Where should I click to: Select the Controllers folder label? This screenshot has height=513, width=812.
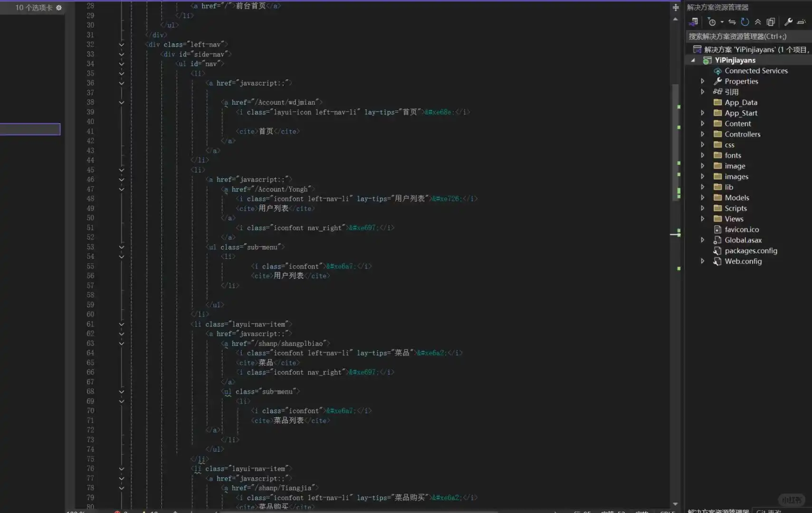coord(742,134)
